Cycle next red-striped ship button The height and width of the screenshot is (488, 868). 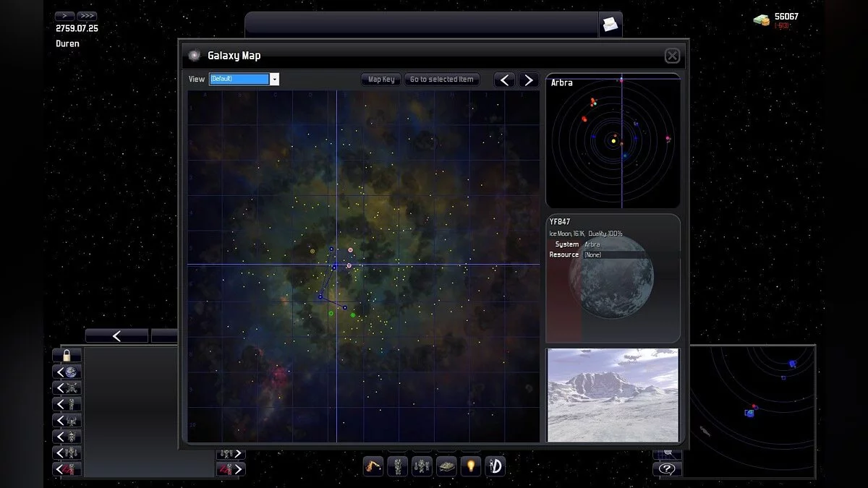231,469
